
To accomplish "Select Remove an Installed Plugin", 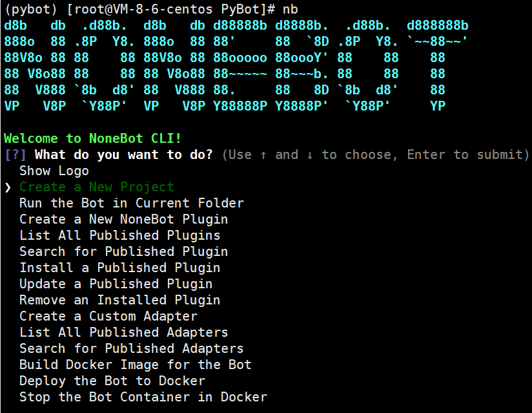I will (x=120, y=300).
